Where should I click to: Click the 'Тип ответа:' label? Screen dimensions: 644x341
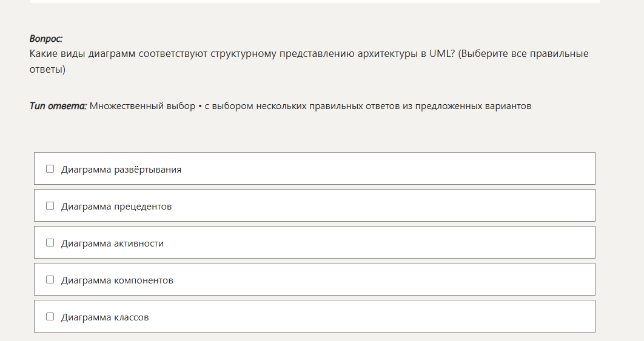click(58, 106)
